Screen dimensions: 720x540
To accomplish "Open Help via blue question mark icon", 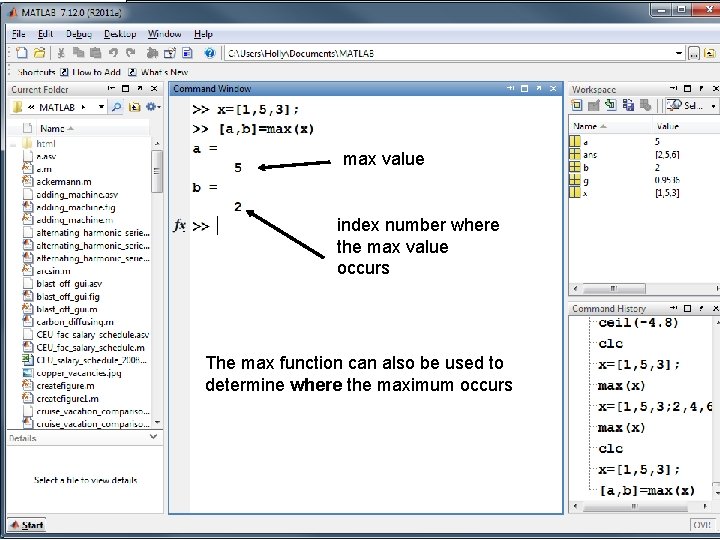I will (209, 53).
